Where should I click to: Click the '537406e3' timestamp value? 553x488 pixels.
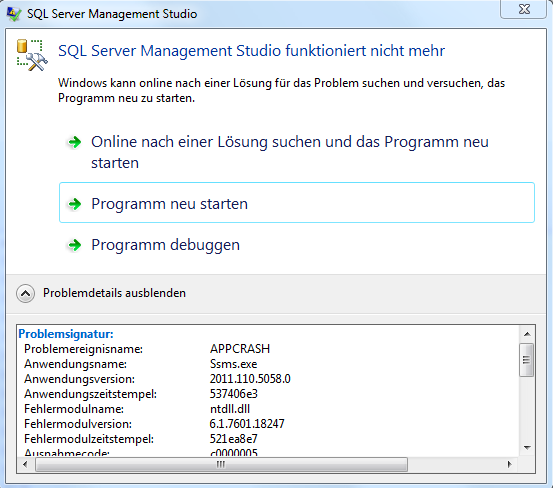pyautogui.click(x=234, y=394)
